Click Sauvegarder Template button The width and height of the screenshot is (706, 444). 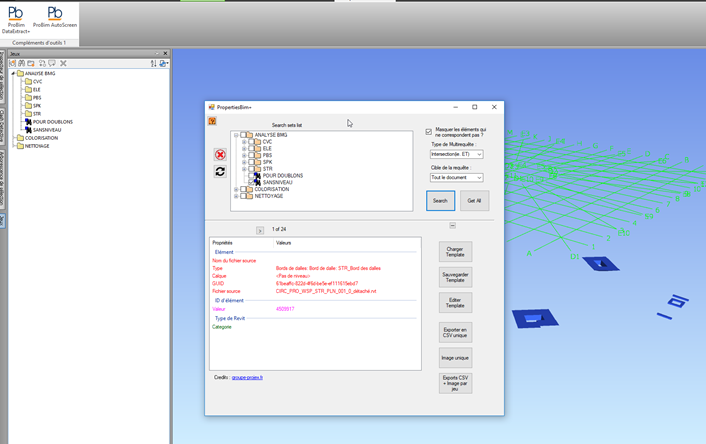coord(455,277)
